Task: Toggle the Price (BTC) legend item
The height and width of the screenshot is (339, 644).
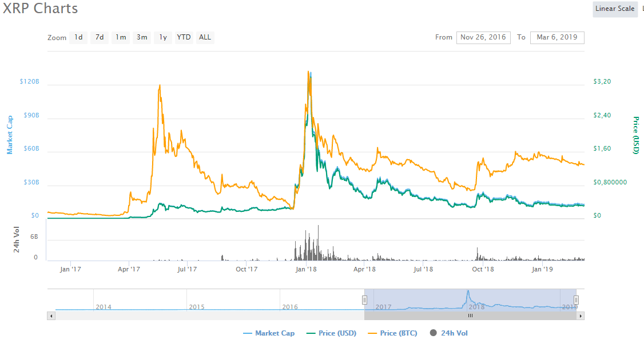Action: click(393, 333)
